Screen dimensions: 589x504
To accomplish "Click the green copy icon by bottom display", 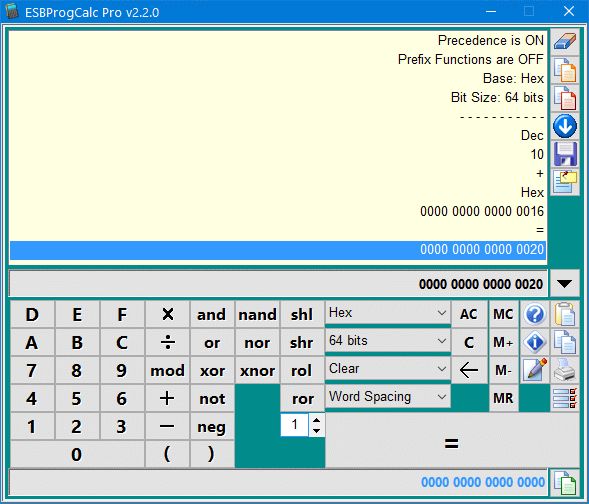I will [x=565, y=482].
